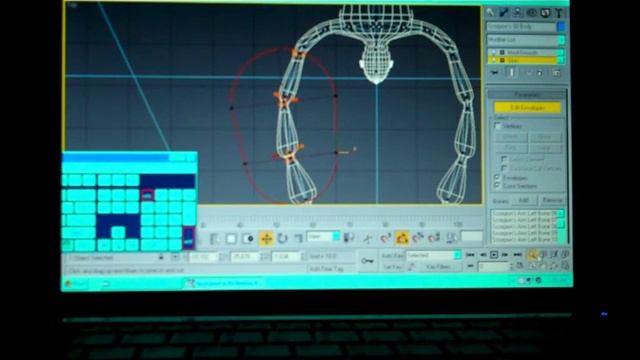The image size is (640, 360).
Task: Collapse the Parameters rollout header
Action: (527, 95)
